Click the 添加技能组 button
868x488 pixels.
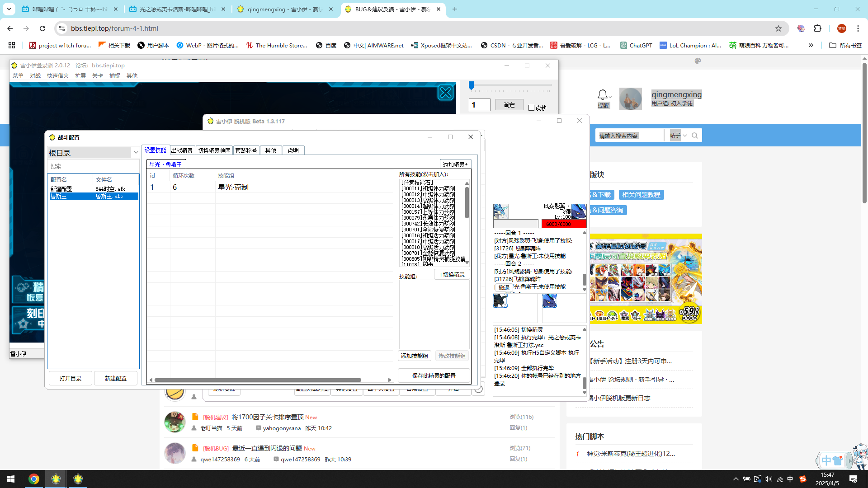[x=415, y=356]
